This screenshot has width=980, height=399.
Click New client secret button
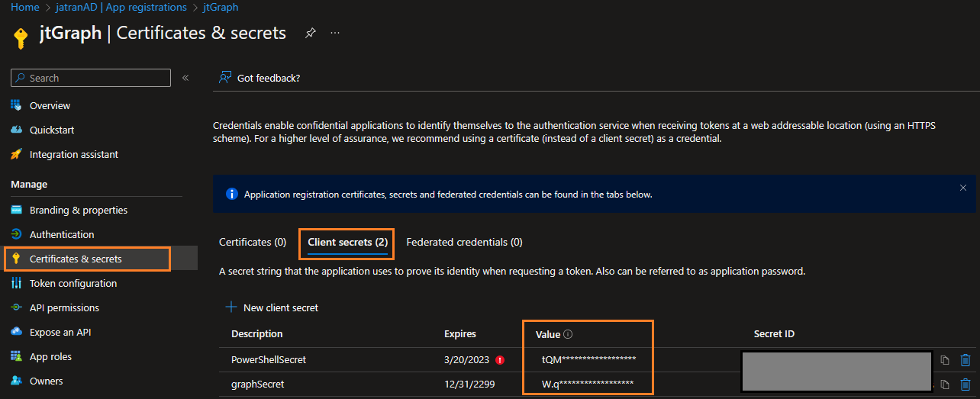pos(272,307)
